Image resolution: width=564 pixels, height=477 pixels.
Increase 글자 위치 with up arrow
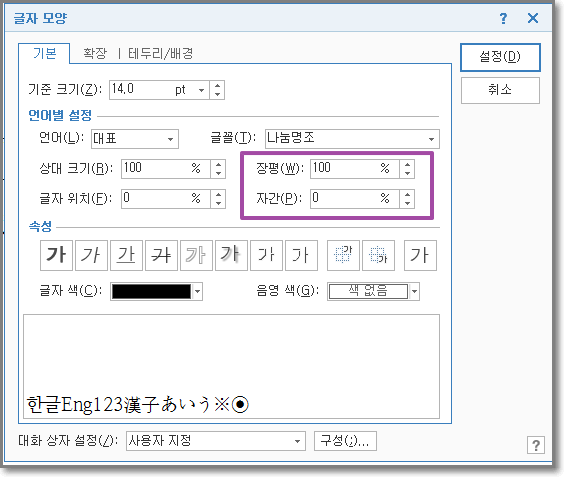pos(218,195)
